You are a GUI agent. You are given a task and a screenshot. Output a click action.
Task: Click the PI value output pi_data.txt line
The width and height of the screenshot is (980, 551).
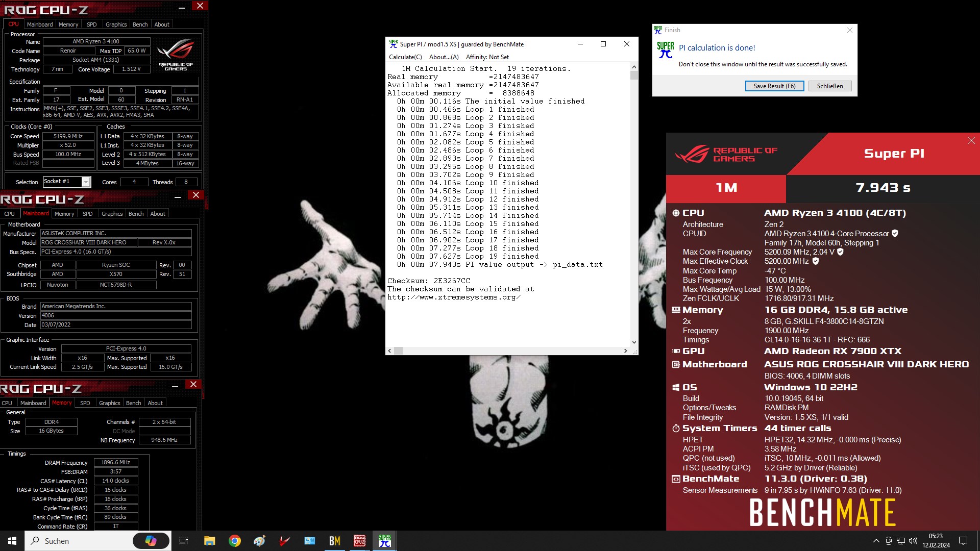click(500, 264)
